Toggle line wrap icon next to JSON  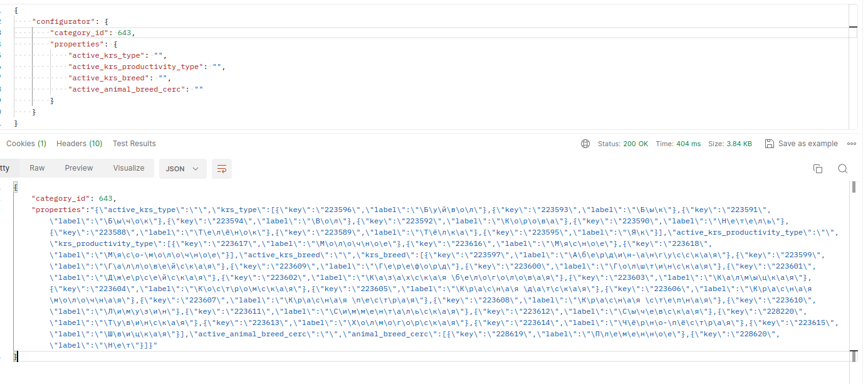pos(221,168)
